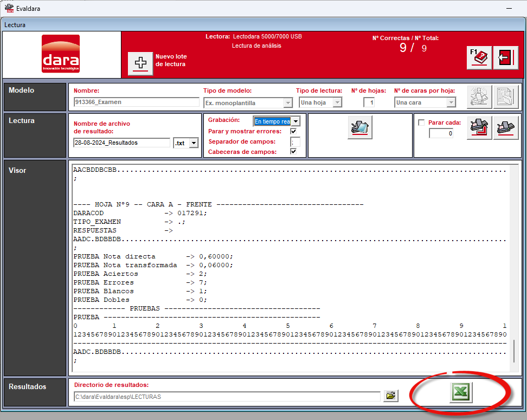Click the Directorio de resultados path field
Viewport: 527px width, 420px height.
pos(227,397)
